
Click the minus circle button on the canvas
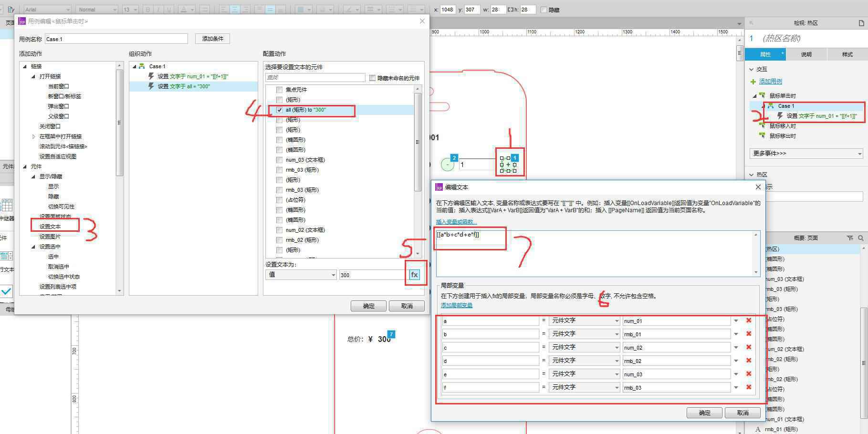[447, 165]
